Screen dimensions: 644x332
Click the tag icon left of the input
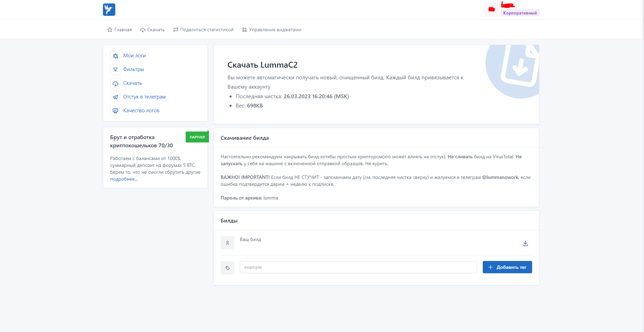pyautogui.click(x=227, y=268)
